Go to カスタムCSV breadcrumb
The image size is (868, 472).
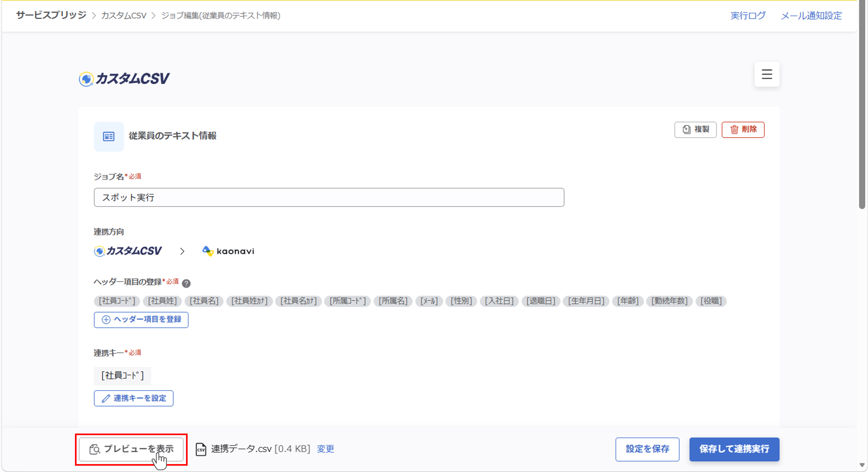(124, 16)
